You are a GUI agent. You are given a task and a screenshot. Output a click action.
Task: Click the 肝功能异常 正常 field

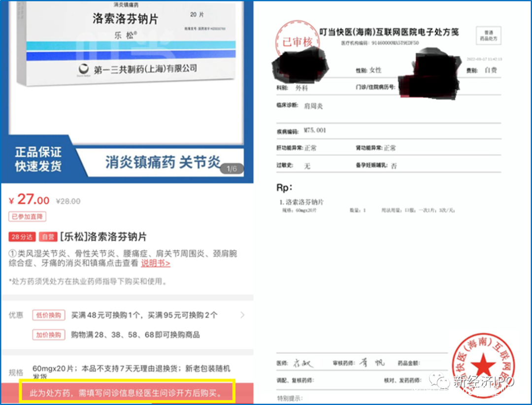pyautogui.click(x=297, y=148)
